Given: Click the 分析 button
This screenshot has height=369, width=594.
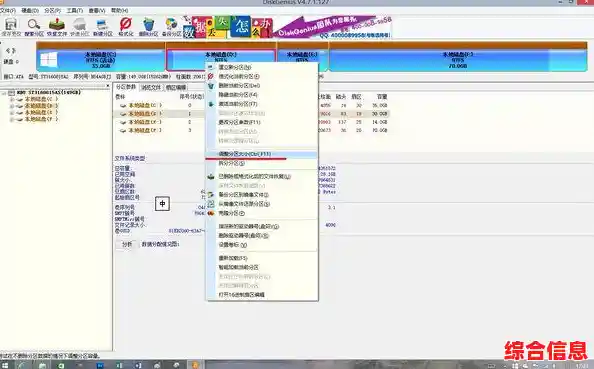Looking at the screenshot, I should coord(127,244).
